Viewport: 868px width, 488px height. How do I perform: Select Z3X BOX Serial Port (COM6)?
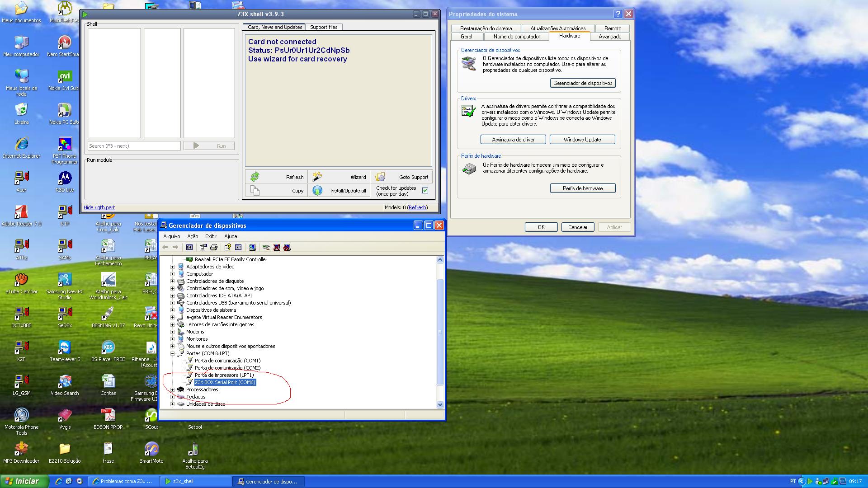click(225, 382)
